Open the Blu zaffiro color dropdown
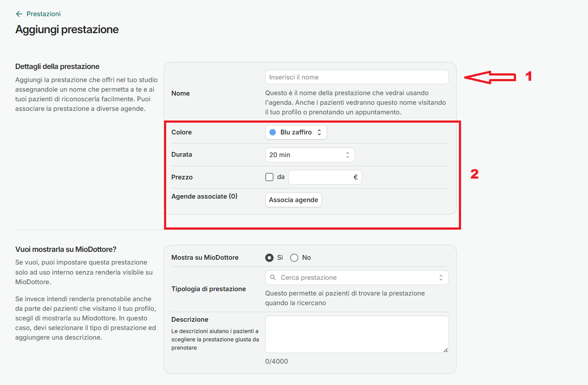 [296, 132]
